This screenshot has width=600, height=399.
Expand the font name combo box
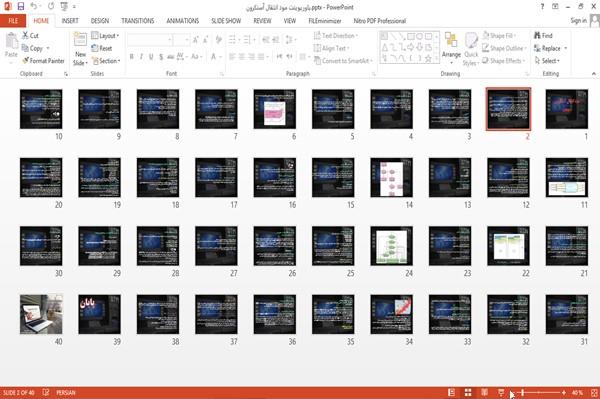(170, 40)
